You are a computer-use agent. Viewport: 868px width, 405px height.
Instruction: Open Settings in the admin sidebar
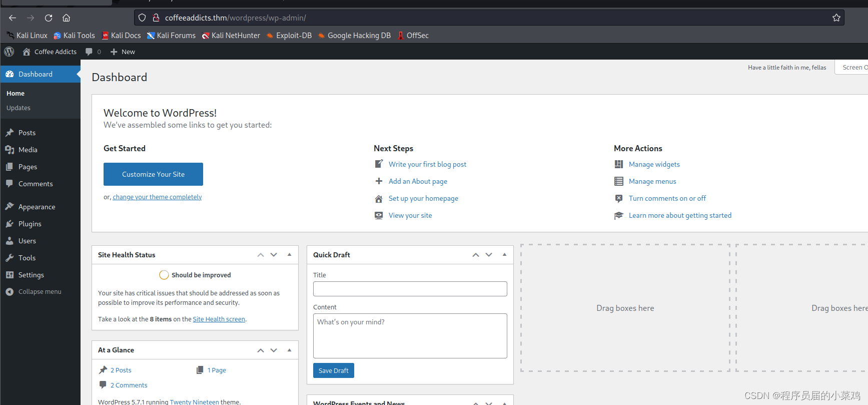(x=31, y=275)
